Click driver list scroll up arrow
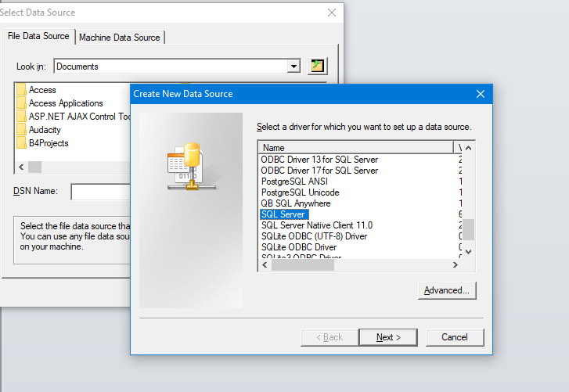Viewport: 569px width, 392px height. point(469,148)
